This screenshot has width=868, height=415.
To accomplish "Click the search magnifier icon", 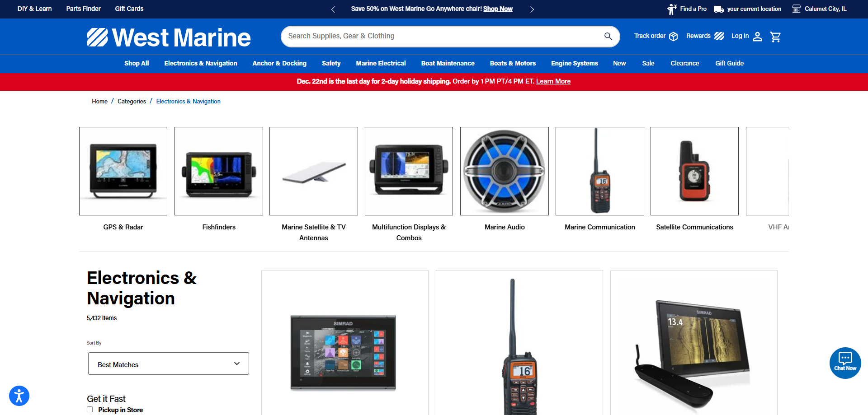I will 608,36.
